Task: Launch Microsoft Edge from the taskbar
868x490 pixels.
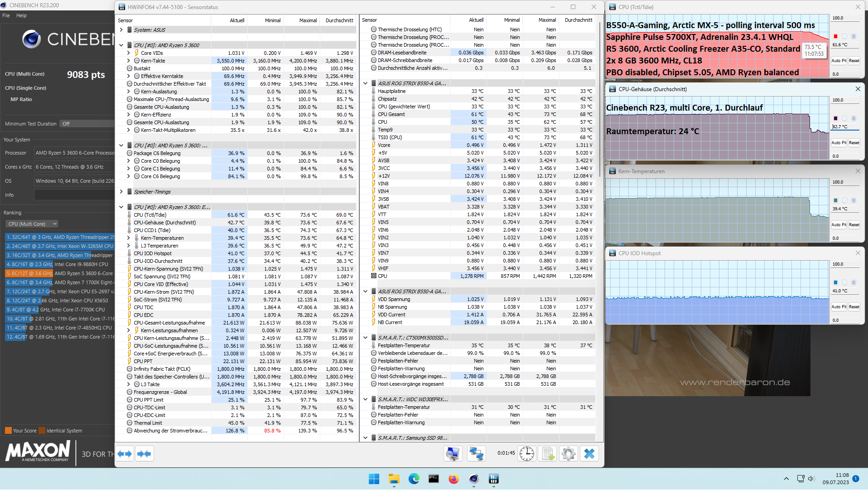Action: pyautogui.click(x=414, y=479)
